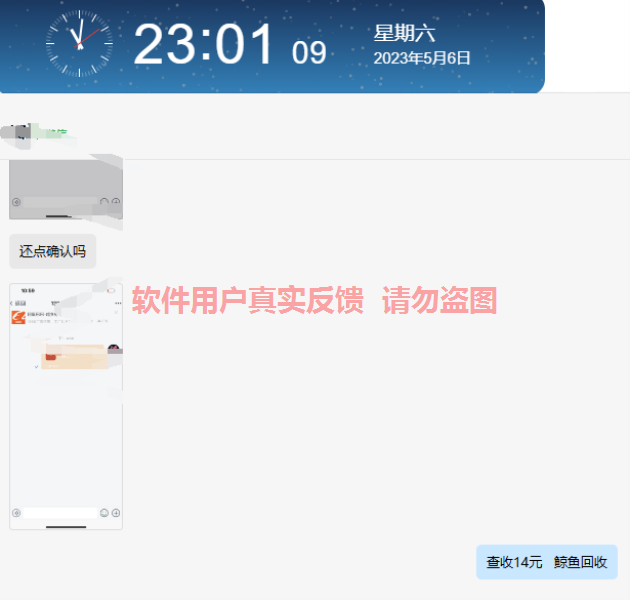Click the seconds counter 09
Viewport: 630px width, 600px height.
point(309,53)
